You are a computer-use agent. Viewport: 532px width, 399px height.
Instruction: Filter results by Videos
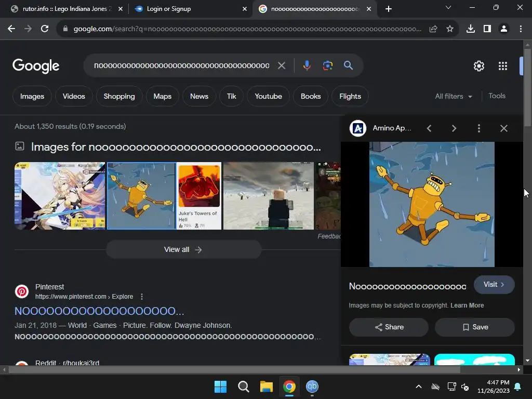click(x=74, y=96)
